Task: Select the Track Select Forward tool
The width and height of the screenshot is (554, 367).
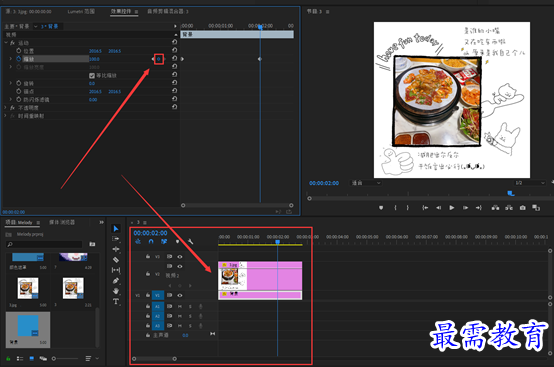Action: 116,239
